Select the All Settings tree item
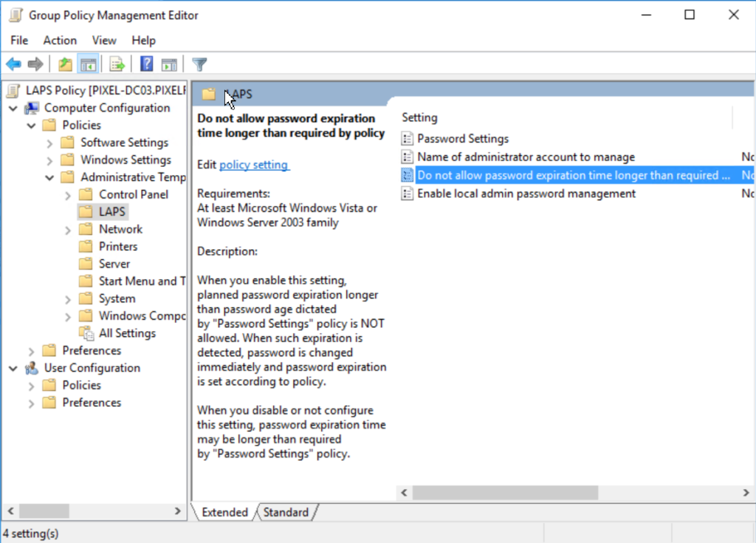 point(127,333)
